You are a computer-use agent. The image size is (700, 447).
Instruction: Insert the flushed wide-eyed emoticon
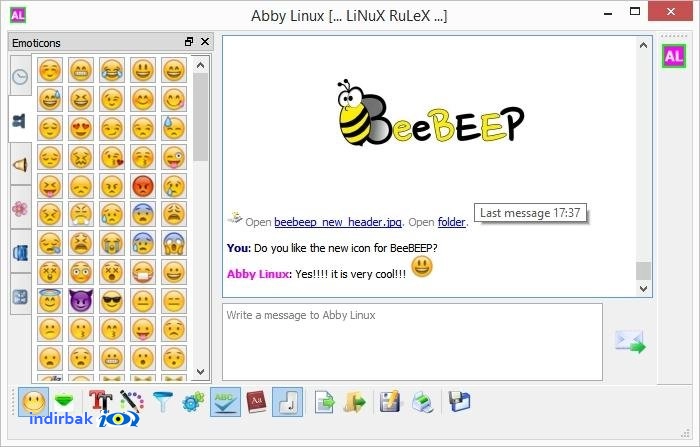coord(81,272)
